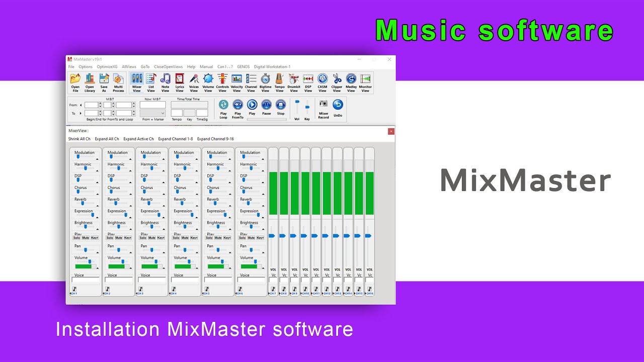Open the Options menu
This screenshot has width=644, height=362.
click(x=86, y=66)
